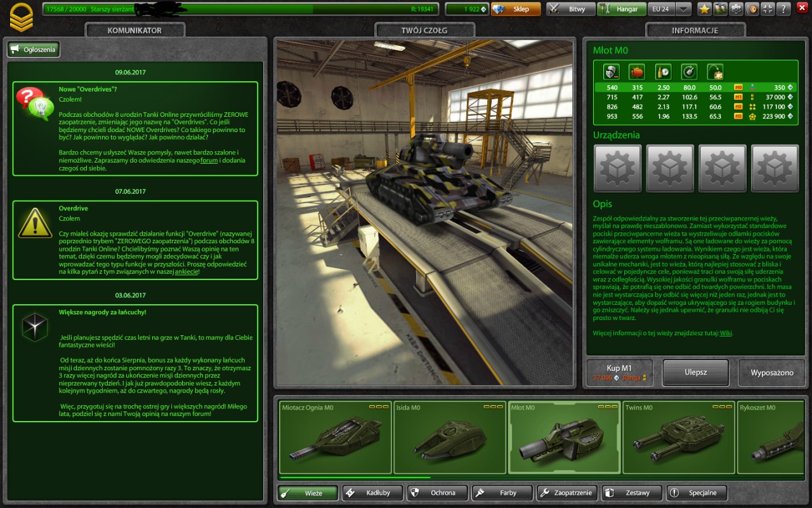This screenshot has height=508, width=812.
Task: Open the Sklep shop button
Action: point(516,10)
